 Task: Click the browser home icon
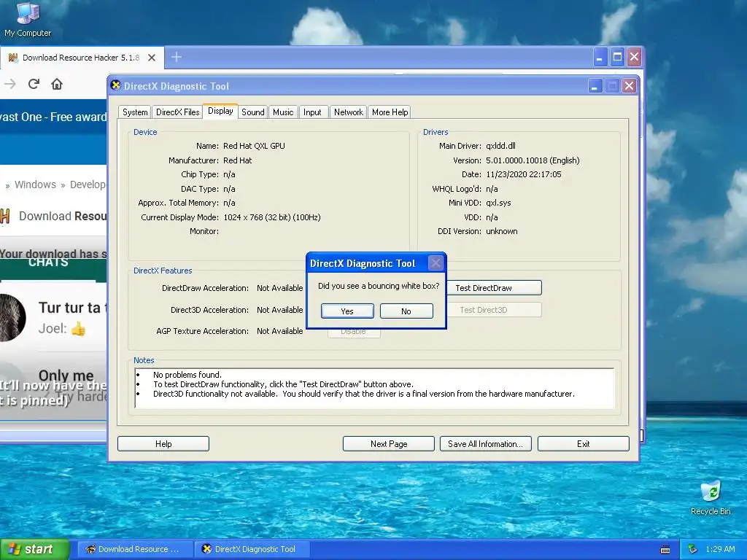tap(57, 85)
